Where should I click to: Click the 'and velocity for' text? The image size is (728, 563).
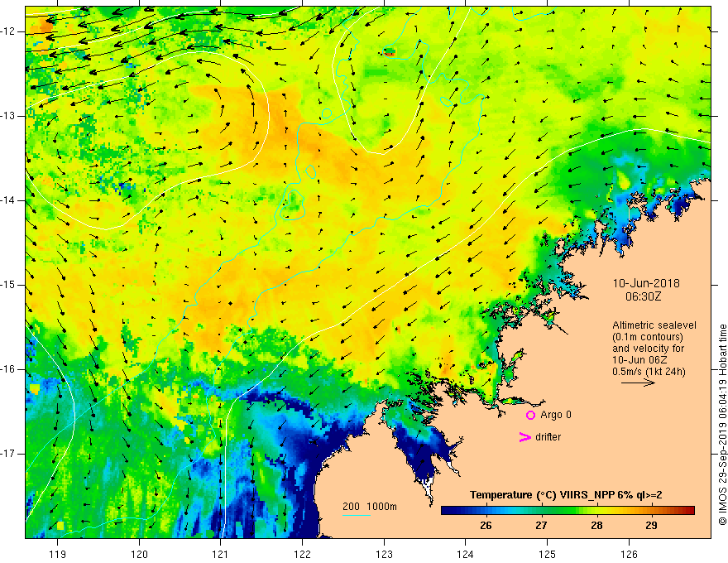[x=648, y=349]
